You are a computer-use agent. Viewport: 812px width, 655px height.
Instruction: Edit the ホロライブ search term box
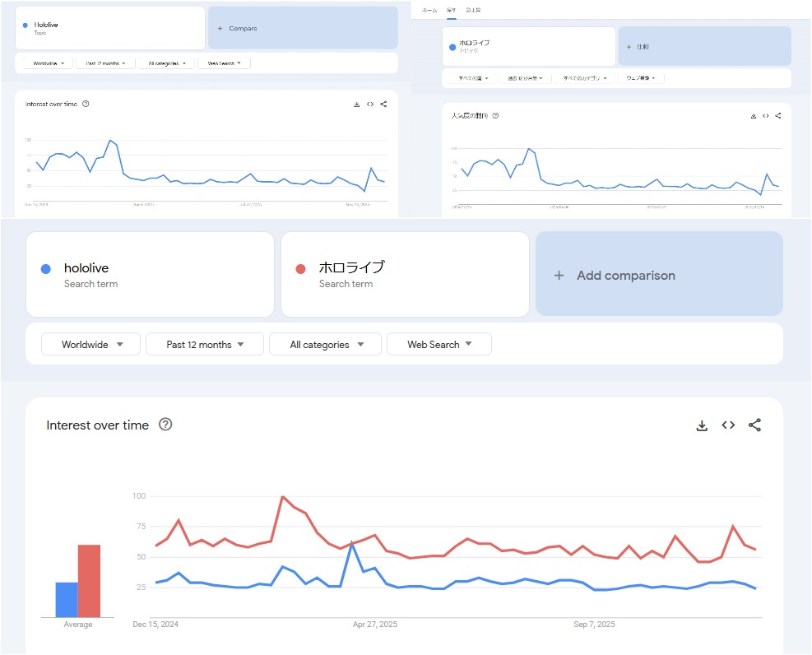(x=405, y=275)
